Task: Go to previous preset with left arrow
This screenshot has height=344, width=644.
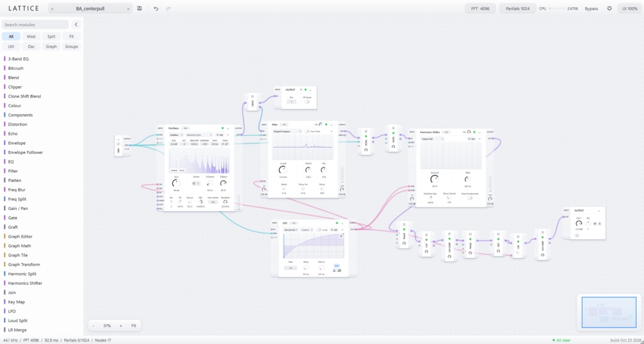Action: pyautogui.click(x=52, y=9)
